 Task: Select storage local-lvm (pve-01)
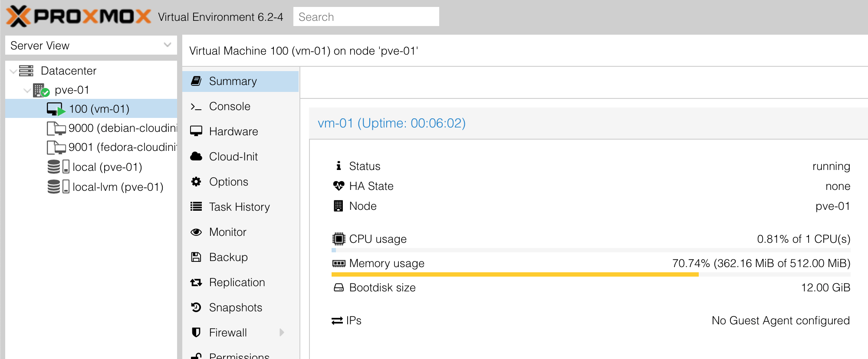(x=91, y=187)
